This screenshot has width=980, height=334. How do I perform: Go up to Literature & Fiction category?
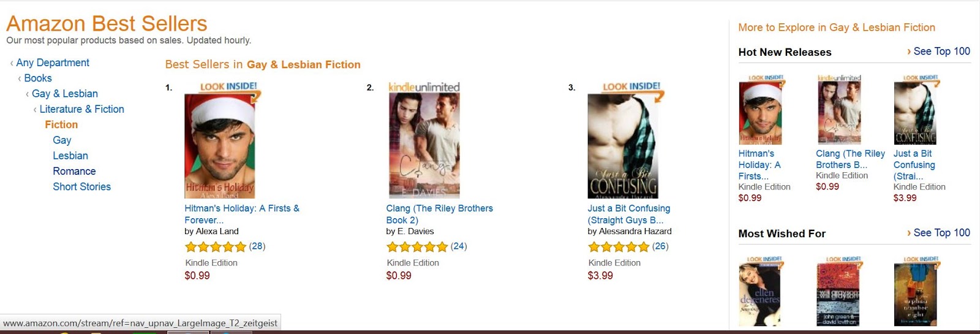[81, 109]
